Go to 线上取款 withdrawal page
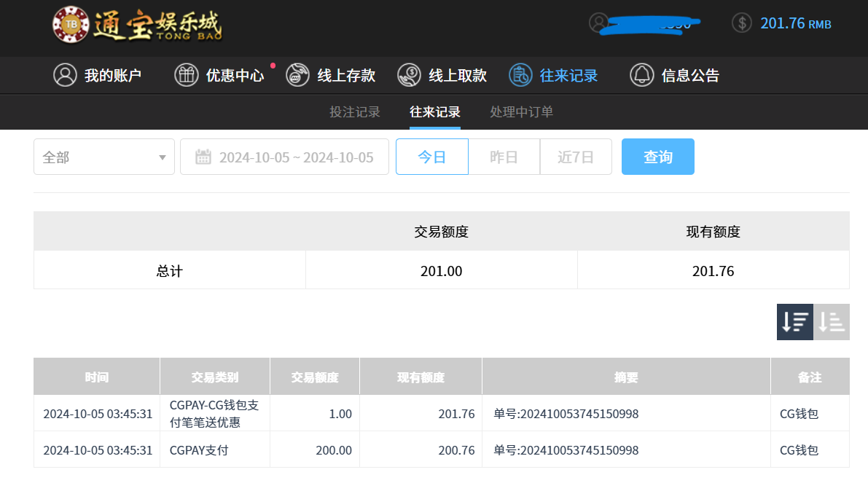 pyautogui.click(x=442, y=75)
